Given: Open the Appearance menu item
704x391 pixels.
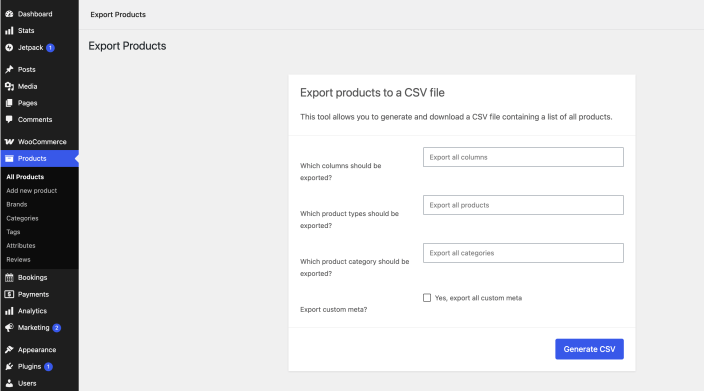Looking at the screenshot, I should point(40,350).
